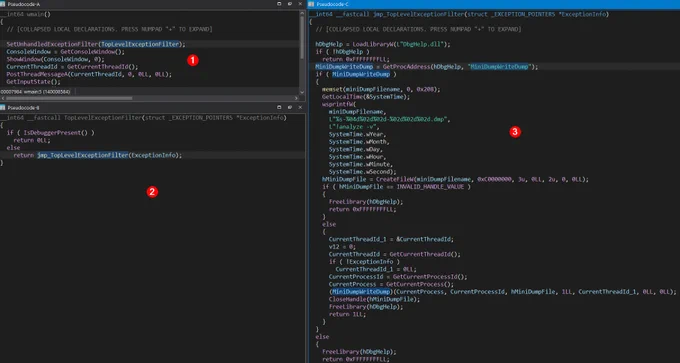The height and width of the screenshot is (363, 680).
Task: Click horizontal scrollbar thumb in Pseudocode-A
Action: [x=69, y=98]
